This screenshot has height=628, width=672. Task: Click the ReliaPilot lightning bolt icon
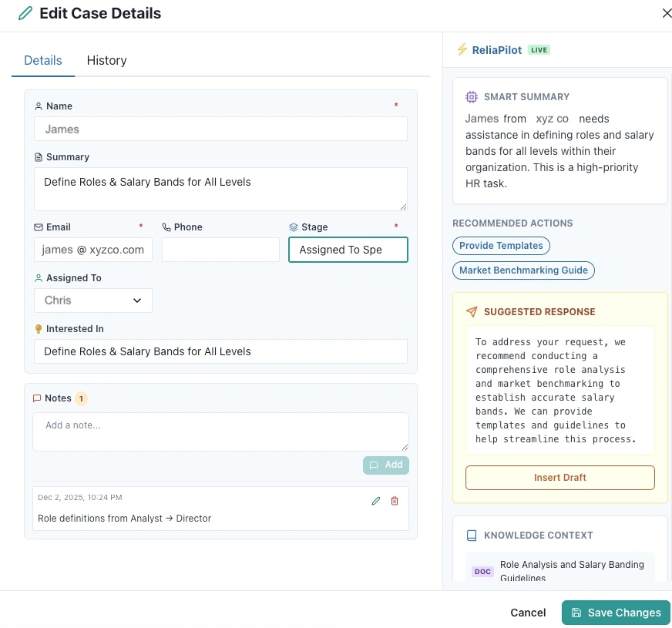[x=462, y=49]
